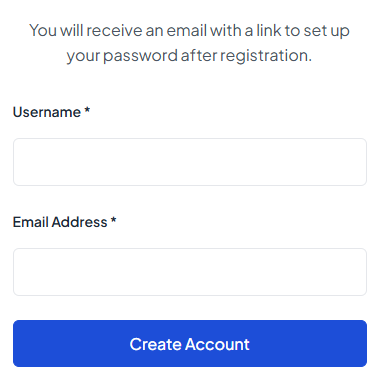Activate the first empty text field
Screen dimensions: 391x387
(x=190, y=162)
